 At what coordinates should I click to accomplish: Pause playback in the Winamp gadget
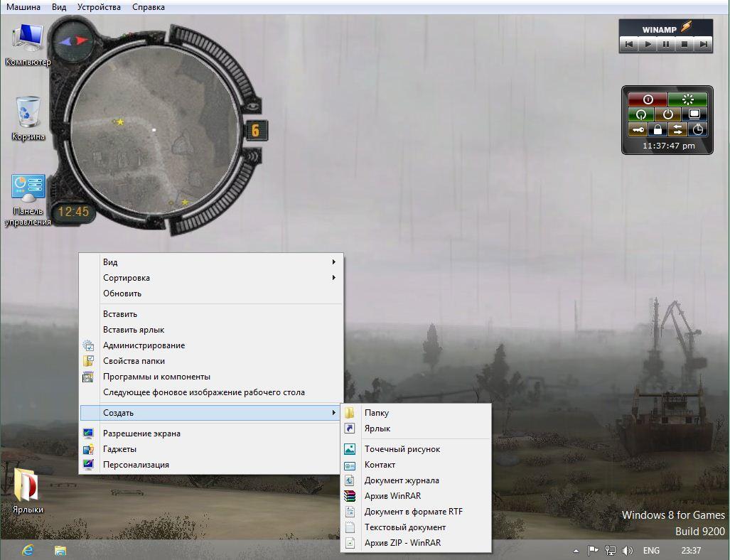(x=666, y=44)
